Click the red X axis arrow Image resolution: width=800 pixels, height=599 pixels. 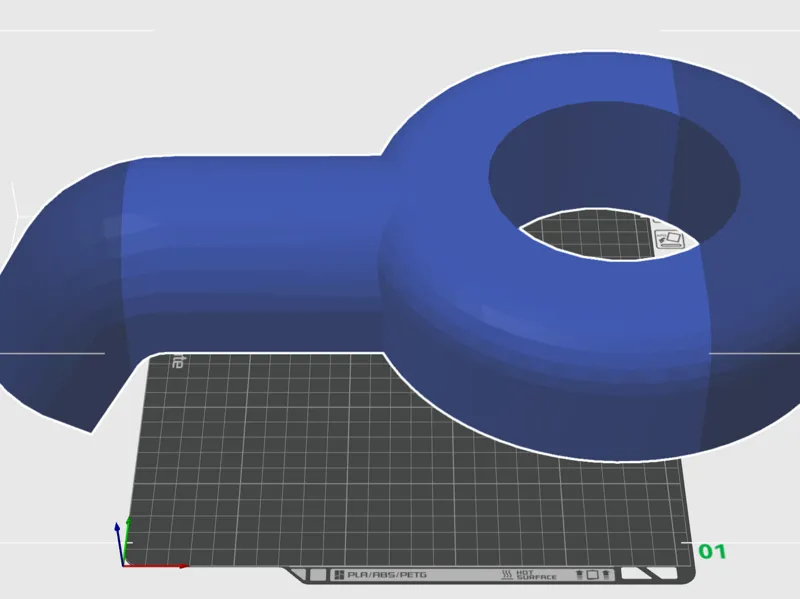pyautogui.click(x=156, y=566)
